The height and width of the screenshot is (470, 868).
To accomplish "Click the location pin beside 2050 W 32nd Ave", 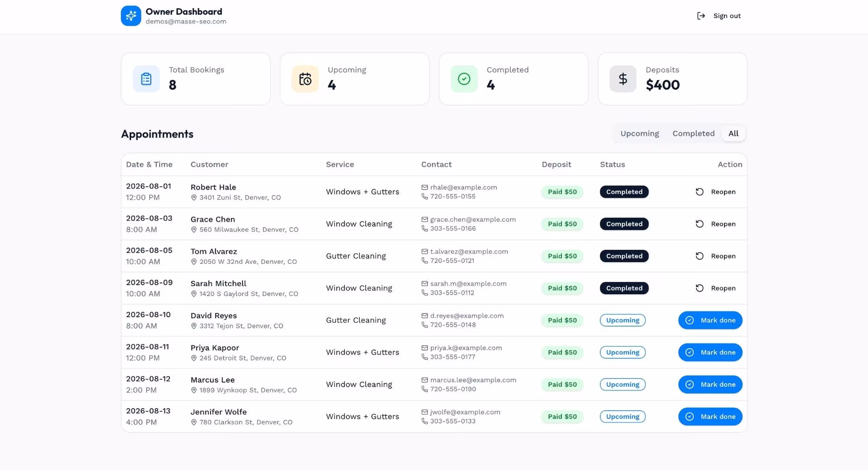I will (x=194, y=262).
